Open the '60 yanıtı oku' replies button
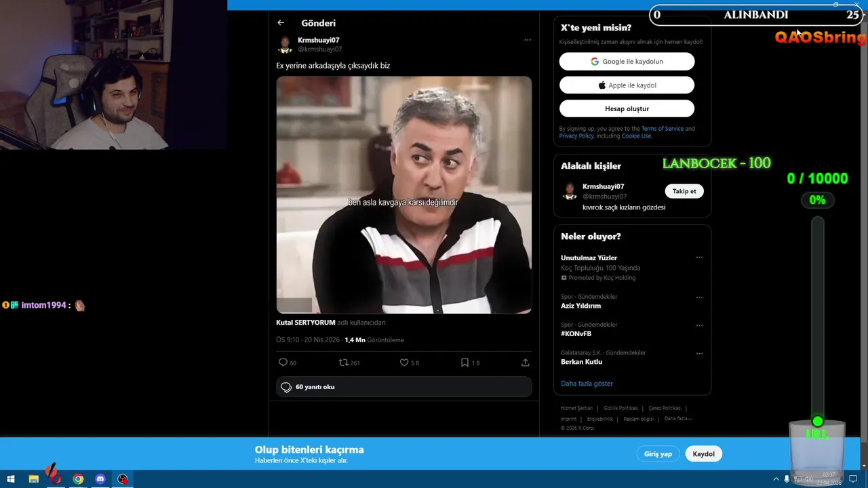This screenshot has width=868, height=488. (x=404, y=387)
